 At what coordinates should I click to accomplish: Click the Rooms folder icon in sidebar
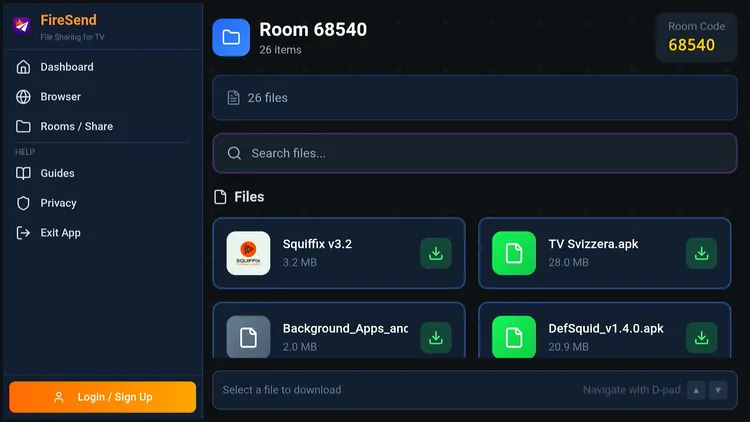(23, 126)
